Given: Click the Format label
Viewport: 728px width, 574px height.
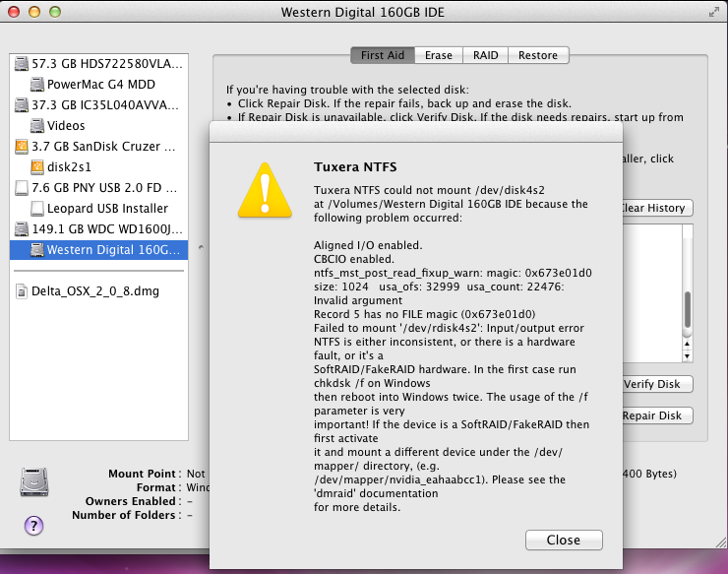Looking at the screenshot, I should (x=158, y=487).
